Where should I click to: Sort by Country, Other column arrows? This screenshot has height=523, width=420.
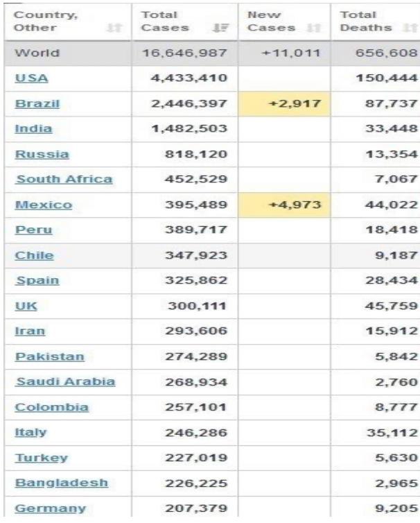click(x=114, y=28)
